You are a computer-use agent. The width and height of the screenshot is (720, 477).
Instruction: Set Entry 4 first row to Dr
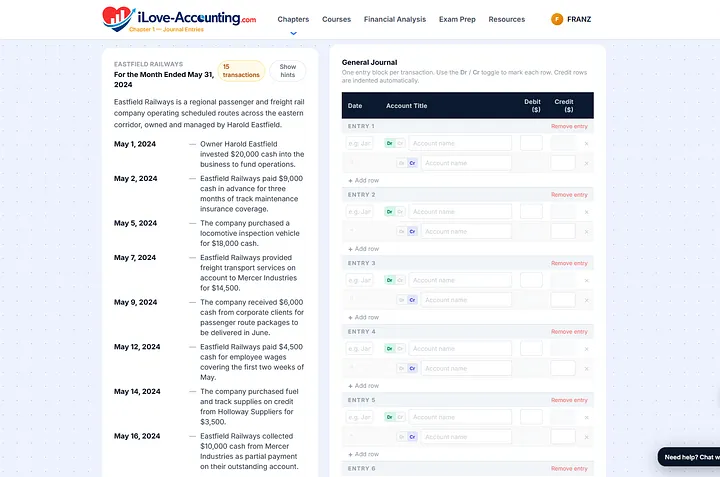(390, 348)
